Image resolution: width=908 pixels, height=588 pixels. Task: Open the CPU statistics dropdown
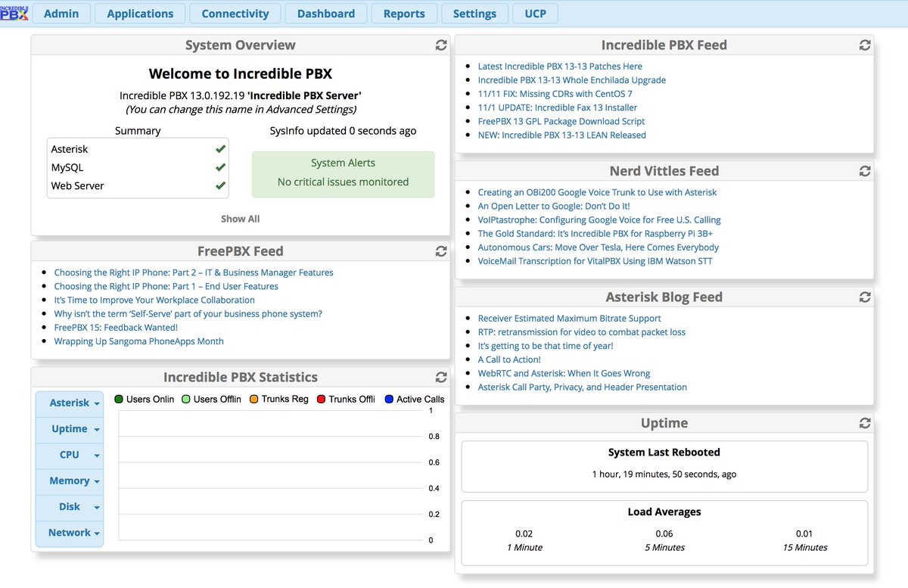70,455
